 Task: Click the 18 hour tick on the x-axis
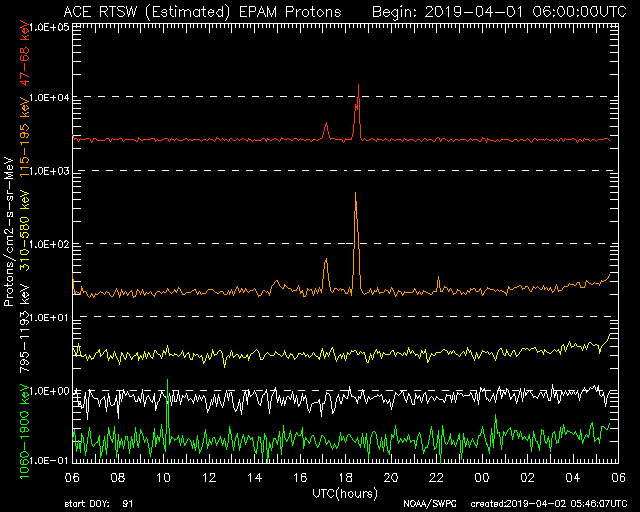[348, 477]
